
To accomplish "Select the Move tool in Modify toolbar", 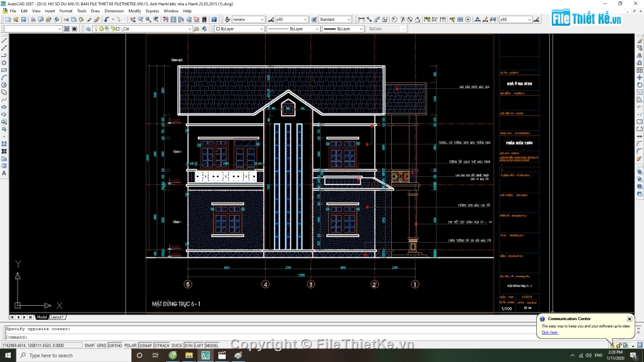I will tap(639, 77).
